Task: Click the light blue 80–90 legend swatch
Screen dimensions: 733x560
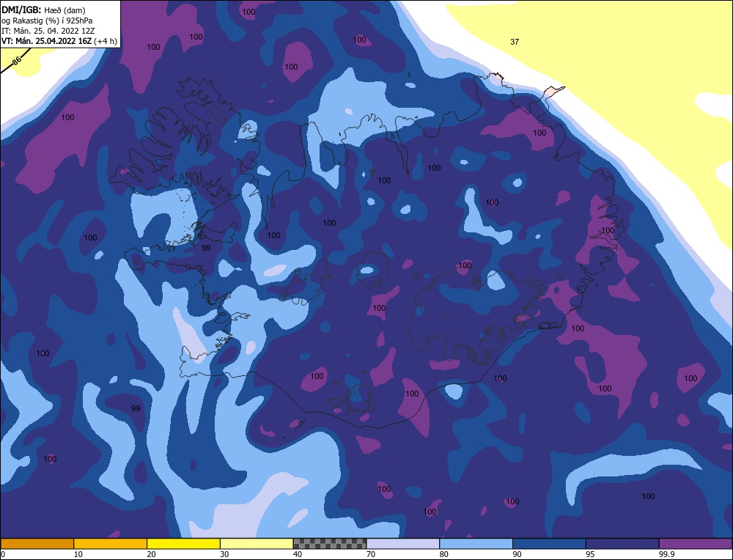Action: 476,544
